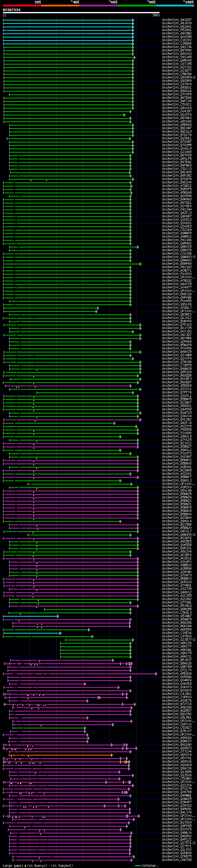The image size is (197, 868).
Task: Open hit UniRef100_D0CH87
Action: [x=177, y=457]
